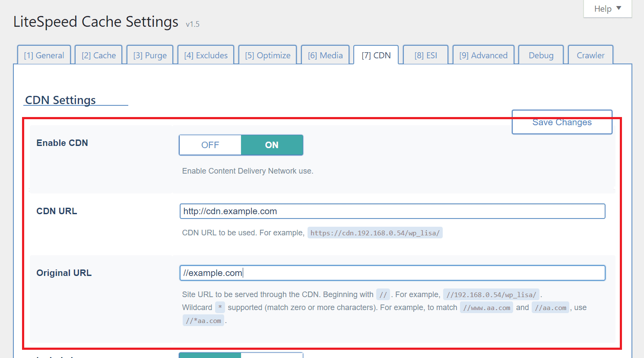Open the [2] Cache tab
Viewport: 644px width, 358px height.
coord(99,55)
